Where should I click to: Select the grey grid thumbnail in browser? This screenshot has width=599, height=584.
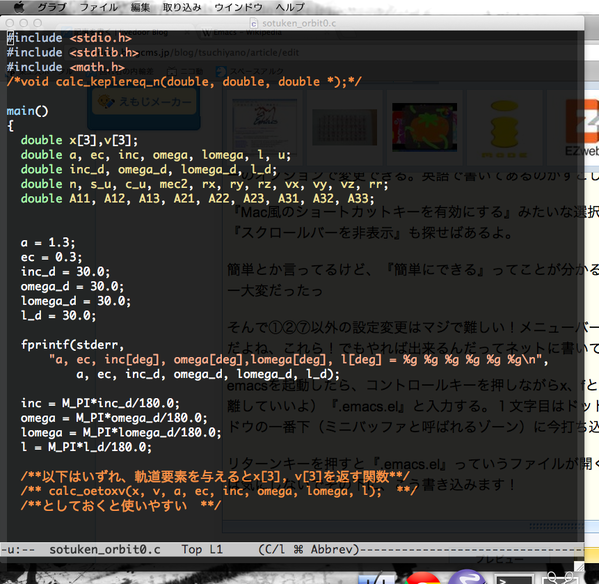(x=345, y=127)
